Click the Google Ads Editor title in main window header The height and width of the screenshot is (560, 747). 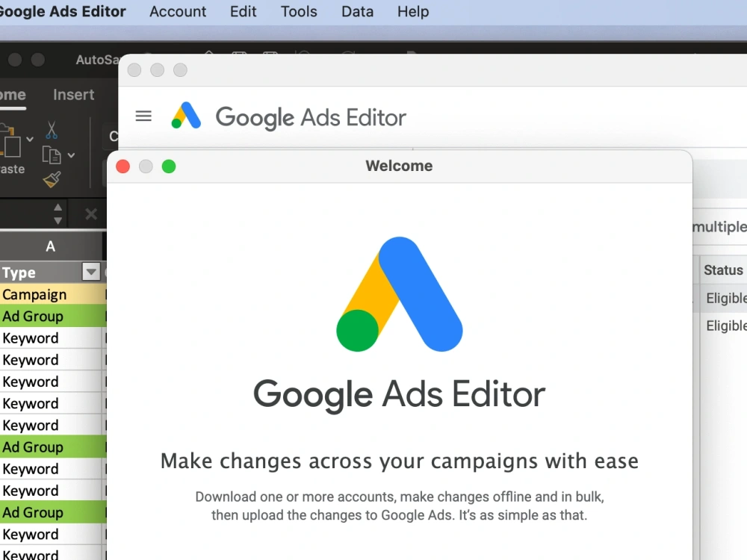311,117
